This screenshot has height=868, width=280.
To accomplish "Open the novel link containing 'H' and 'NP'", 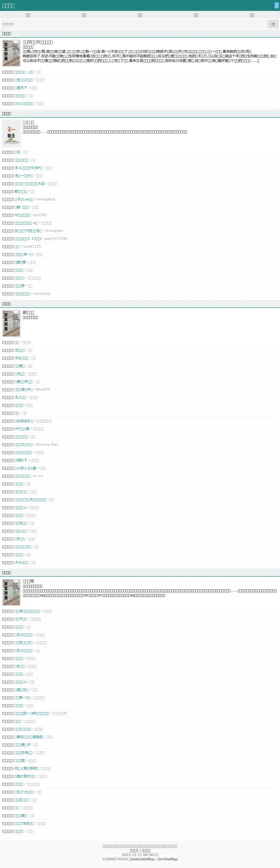I will click(x=28, y=168).
